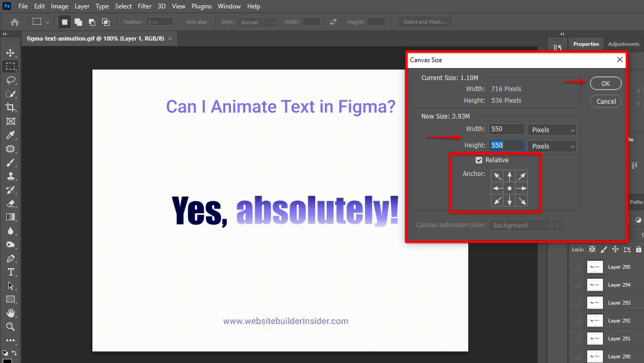Open the Width units dropdown

coord(551,129)
